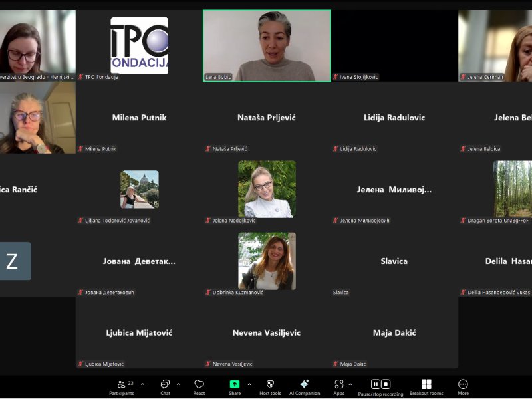532x399 pixels.
Task: Select Jelena Nedeljkovic's profile photo tile
Action: pos(267,189)
